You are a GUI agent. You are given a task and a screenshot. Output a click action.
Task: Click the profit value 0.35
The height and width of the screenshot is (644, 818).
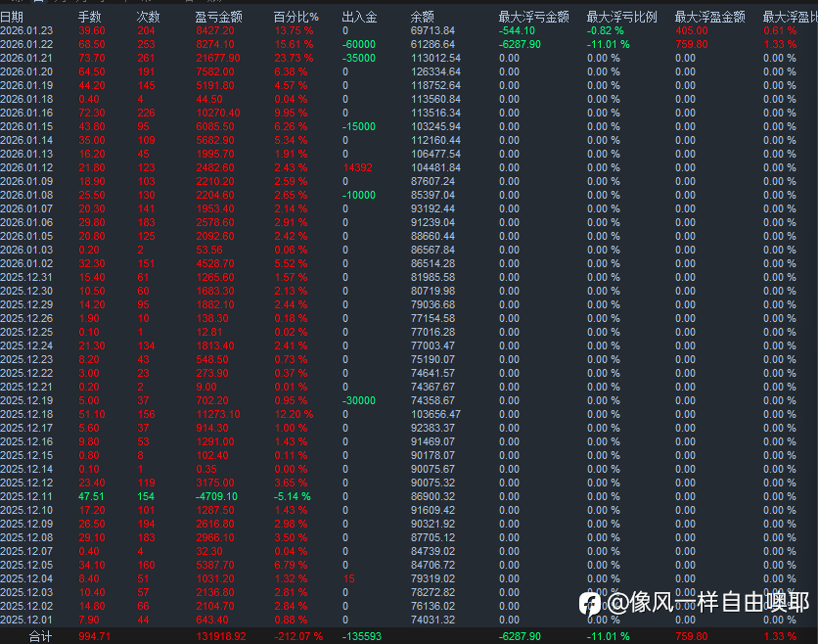click(x=206, y=469)
